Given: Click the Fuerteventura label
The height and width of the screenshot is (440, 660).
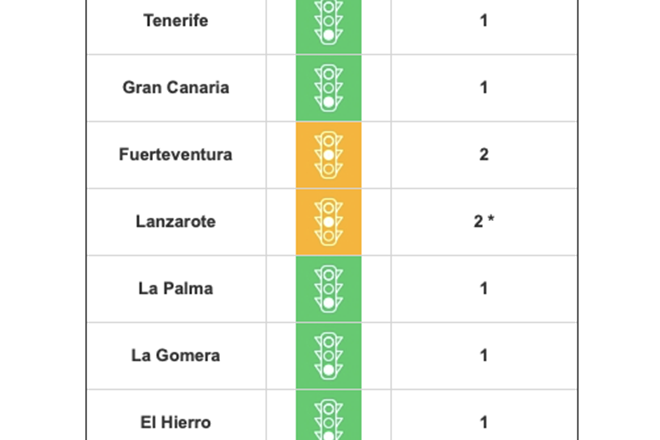Looking at the screenshot, I should (176, 155).
